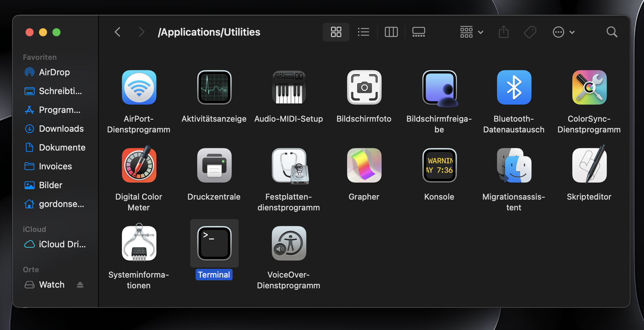Switch to list view
This screenshot has width=644, height=330.
363,32
